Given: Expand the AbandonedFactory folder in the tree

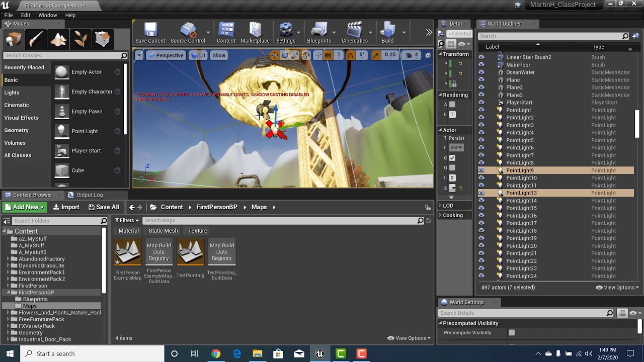Looking at the screenshot, I should coord(8,259).
